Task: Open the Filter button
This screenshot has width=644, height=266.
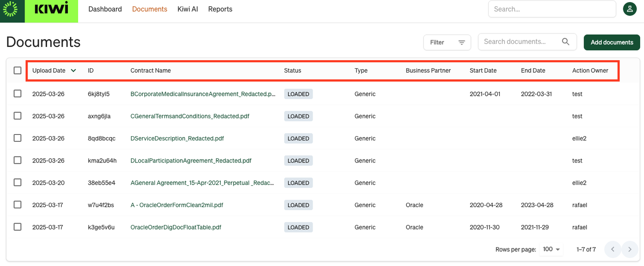Action: pyautogui.click(x=447, y=43)
